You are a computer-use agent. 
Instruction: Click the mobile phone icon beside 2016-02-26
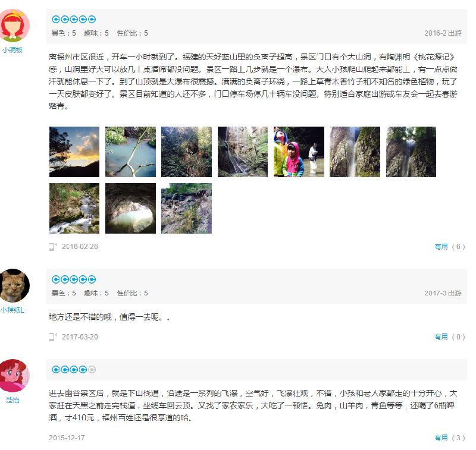click(53, 247)
